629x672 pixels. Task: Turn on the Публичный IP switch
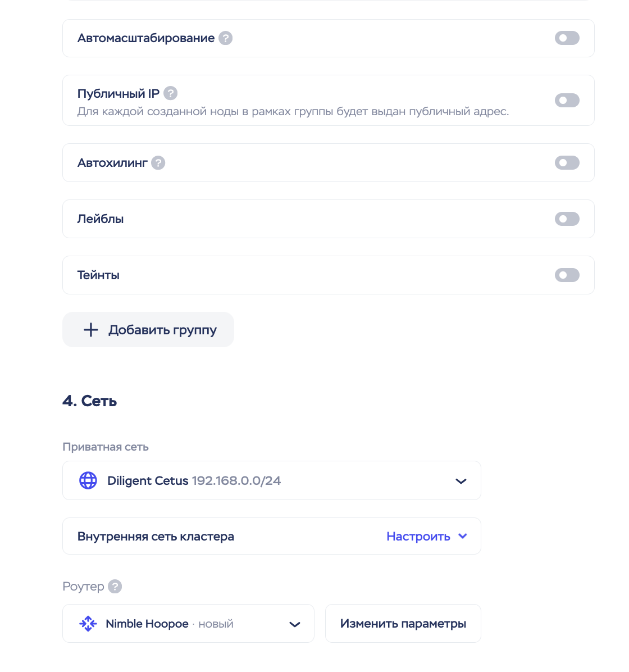567,101
